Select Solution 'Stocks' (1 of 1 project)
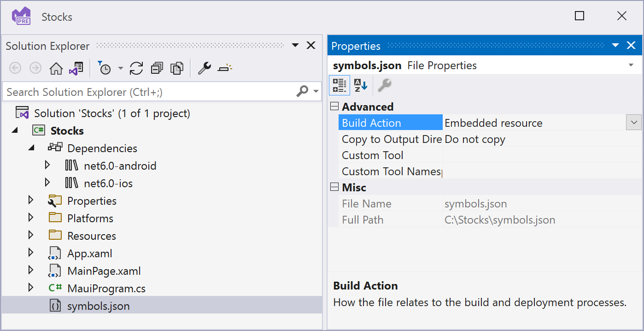This screenshot has width=644, height=331. point(112,113)
